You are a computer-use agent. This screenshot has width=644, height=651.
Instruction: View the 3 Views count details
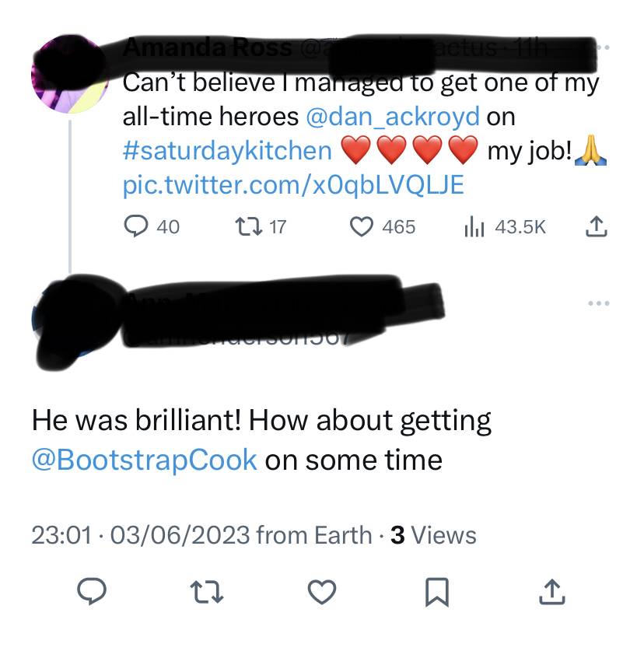click(x=433, y=535)
